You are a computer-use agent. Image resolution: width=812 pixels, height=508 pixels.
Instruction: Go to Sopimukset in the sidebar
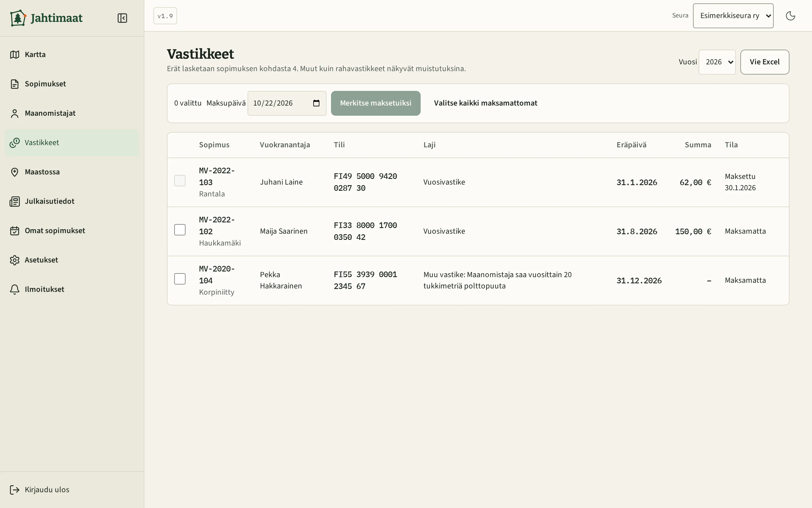(x=45, y=84)
